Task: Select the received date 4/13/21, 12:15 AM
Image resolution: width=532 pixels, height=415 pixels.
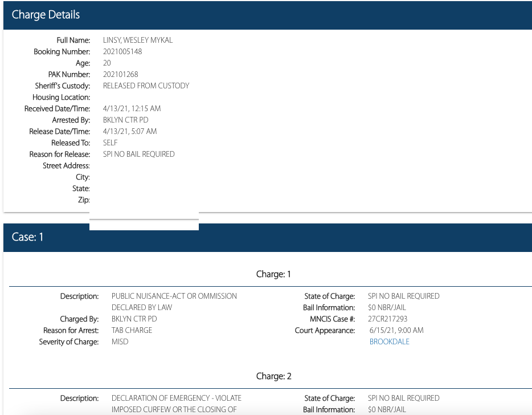Action: click(132, 109)
